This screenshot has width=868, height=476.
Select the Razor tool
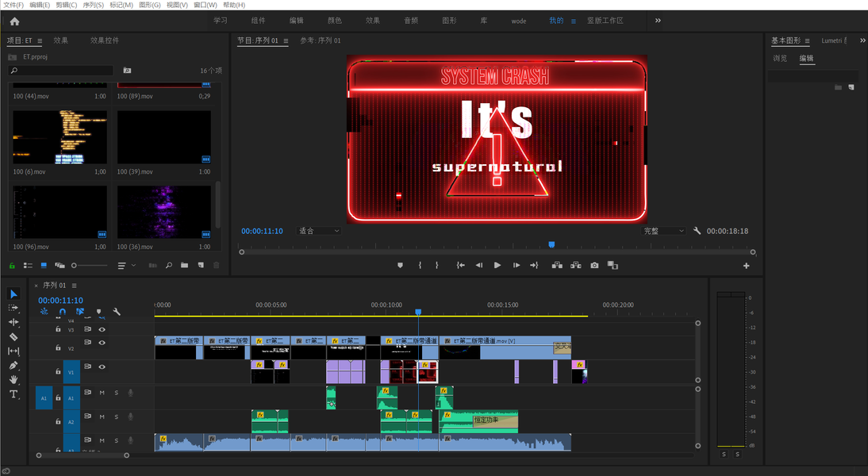click(13, 336)
